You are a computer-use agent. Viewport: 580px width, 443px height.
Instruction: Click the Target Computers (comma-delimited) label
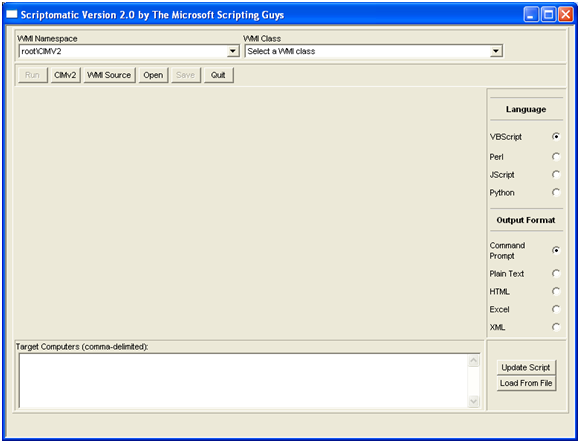pyautogui.click(x=82, y=347)
